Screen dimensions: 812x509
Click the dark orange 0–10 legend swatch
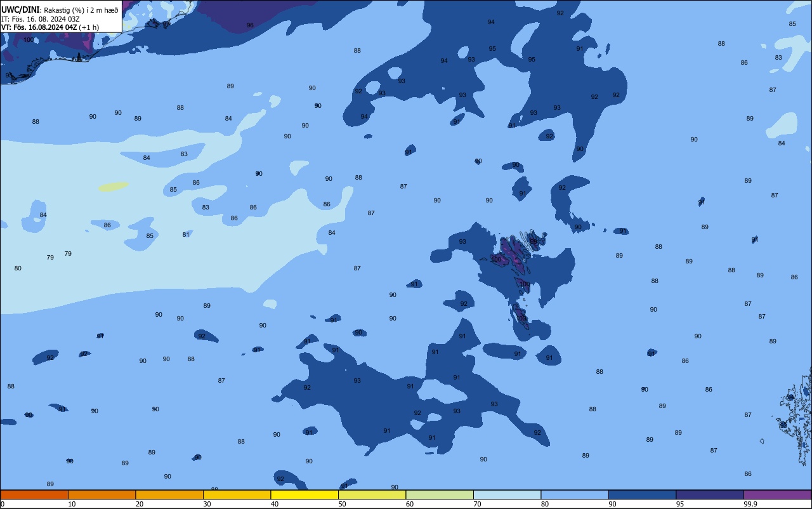point(34,494)
